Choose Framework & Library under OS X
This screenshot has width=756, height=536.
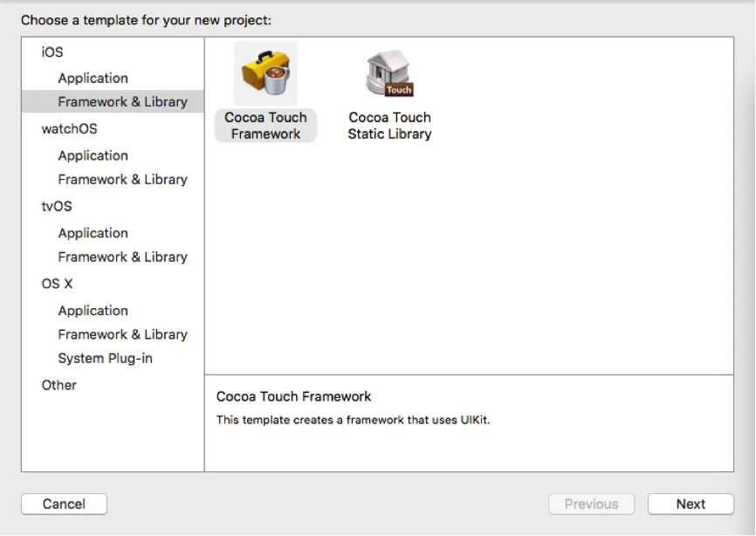pyautogui.click(x=122, y=334)
